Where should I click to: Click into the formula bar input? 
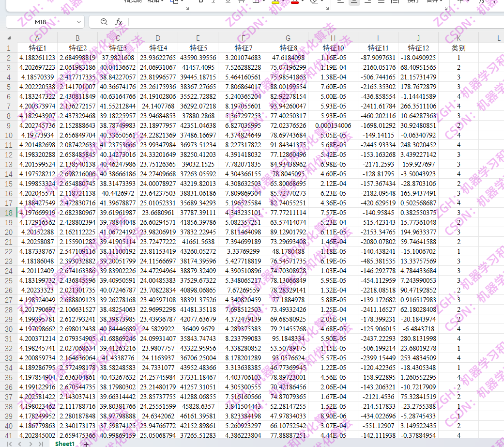point(315,22)
